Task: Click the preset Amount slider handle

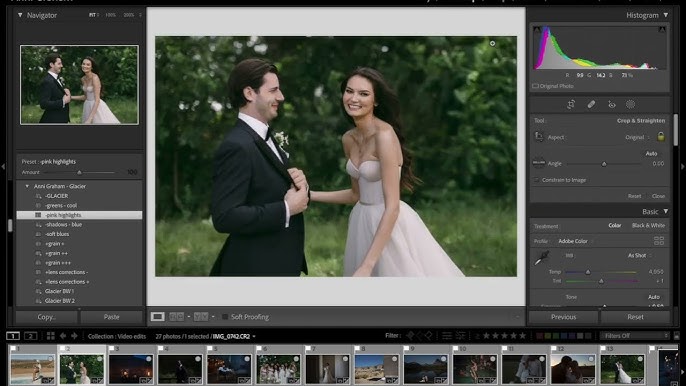Action: (79, 172)
